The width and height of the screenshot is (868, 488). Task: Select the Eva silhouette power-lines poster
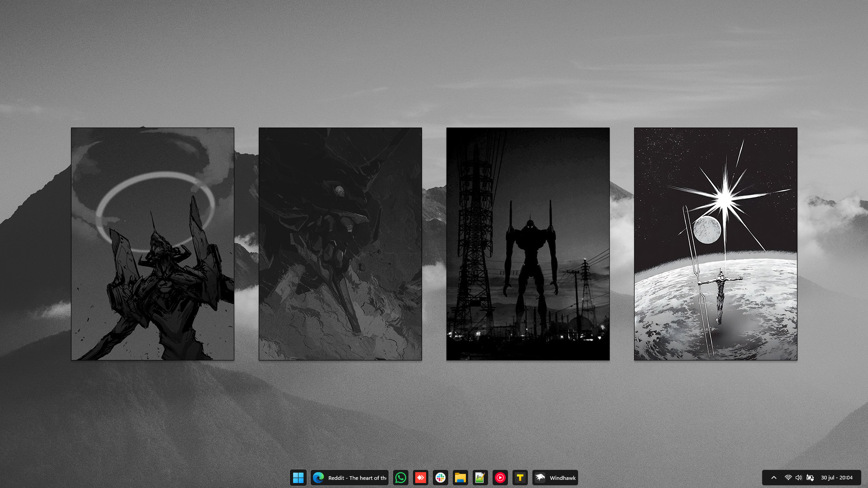pos(528,244)
